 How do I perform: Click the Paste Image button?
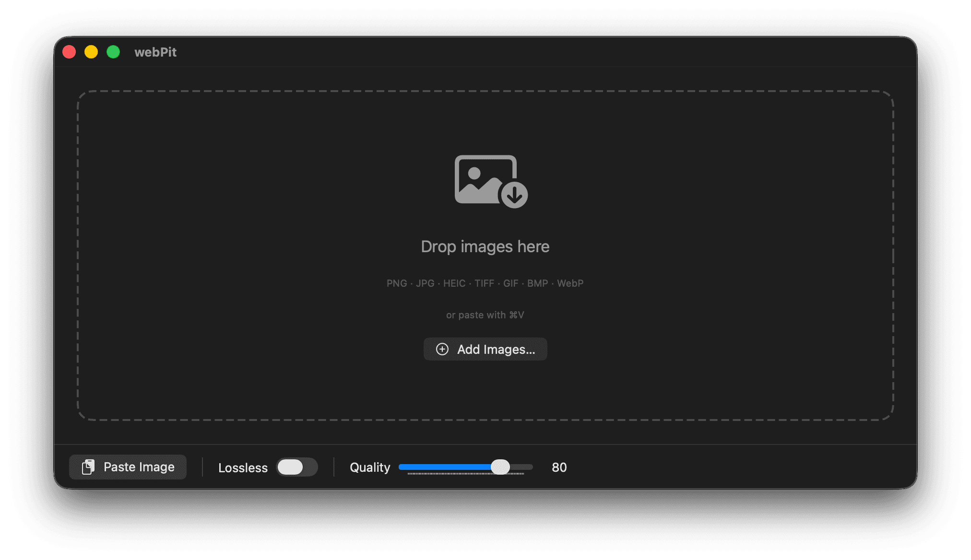(128, 467)
